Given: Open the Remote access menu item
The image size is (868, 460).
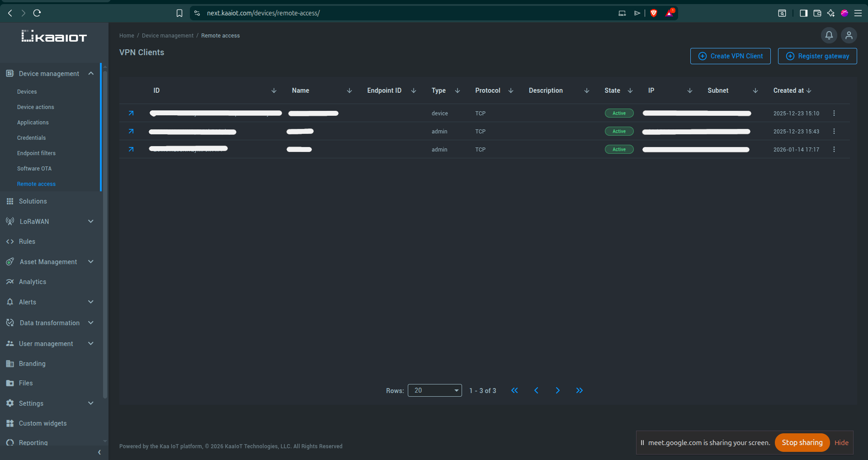Looking at the screenshot, I should pyautogui.click(x=37, y=184).
